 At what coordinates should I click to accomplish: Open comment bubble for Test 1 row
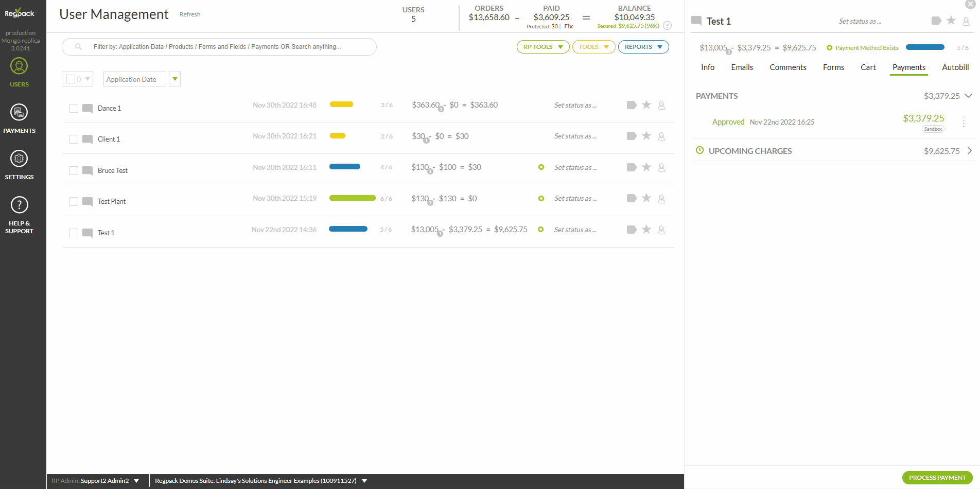[87, 233]
